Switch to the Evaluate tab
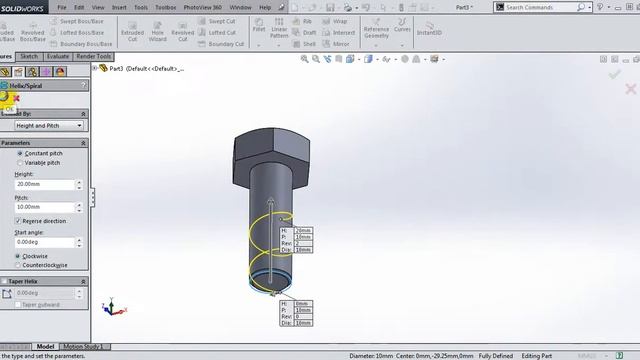Viewport: 640px width, 360px height. pos(58,56)
